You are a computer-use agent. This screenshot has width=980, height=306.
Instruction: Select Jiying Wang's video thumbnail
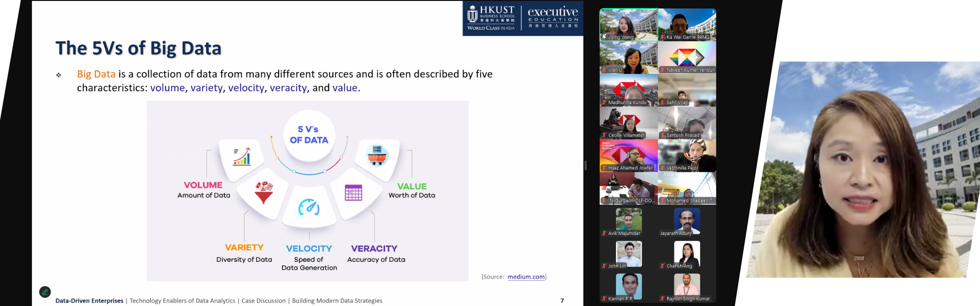click(628, 24)
